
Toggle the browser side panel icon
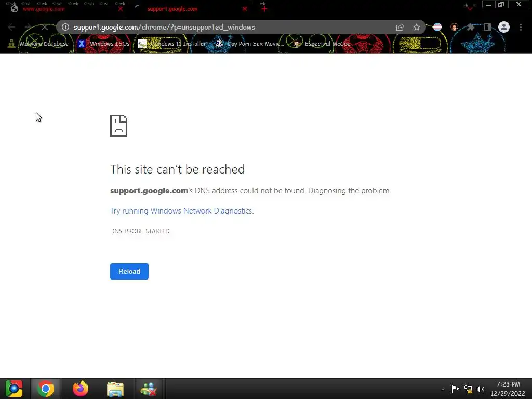pos(487,27)
